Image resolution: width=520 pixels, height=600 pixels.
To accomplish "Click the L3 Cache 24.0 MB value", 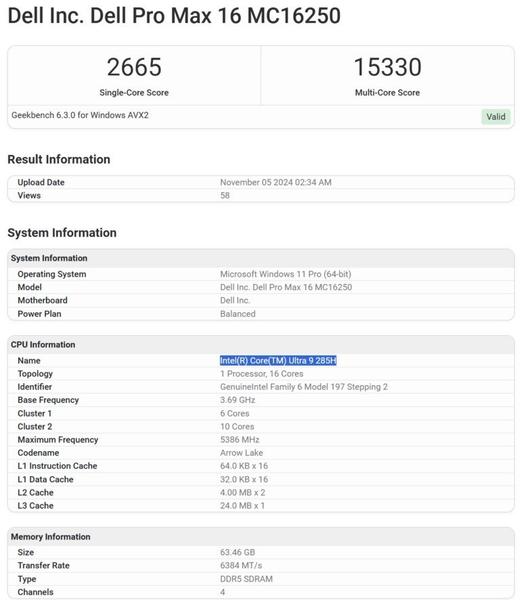I will click(x=242, y=505).
